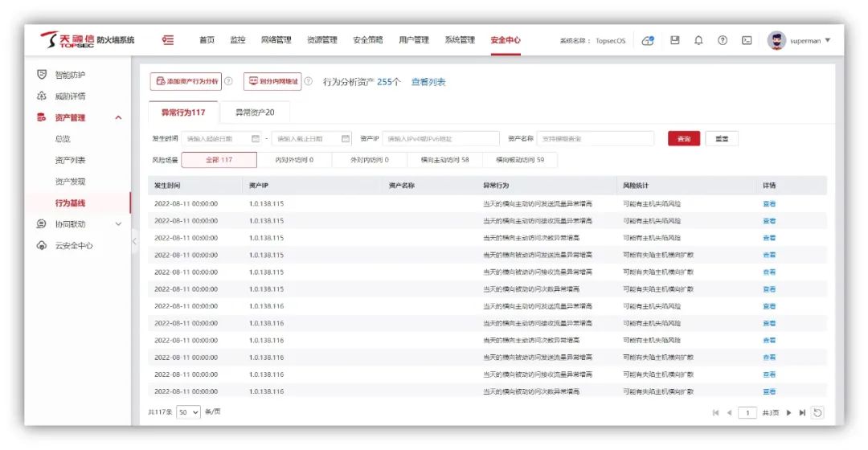Viewport: 868px width, 450px height.
Task: Select the 内对外访问 0 risk scenario filter
Action: coord(294,160)
